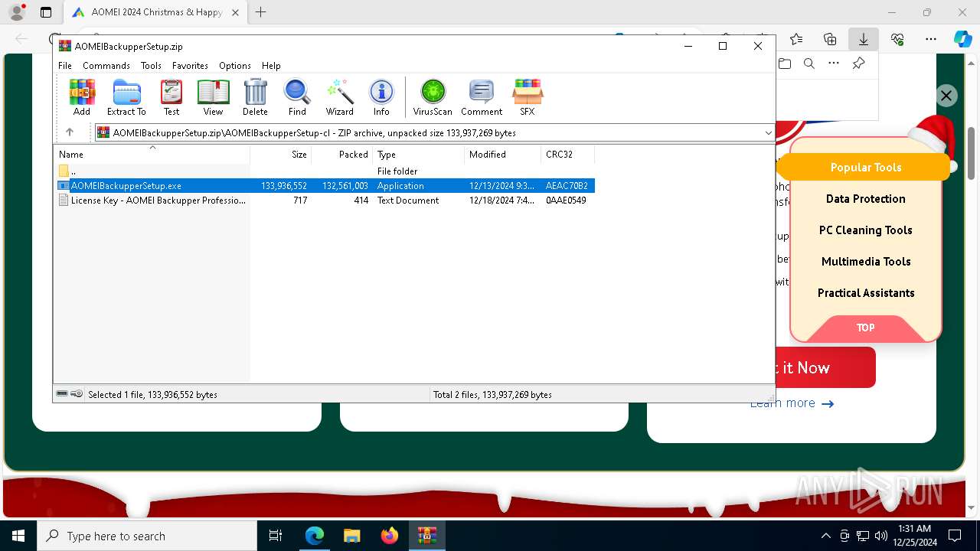Open Edge Downloads icon in toolbar
980x551 pixels.
[x=863, y=39]
